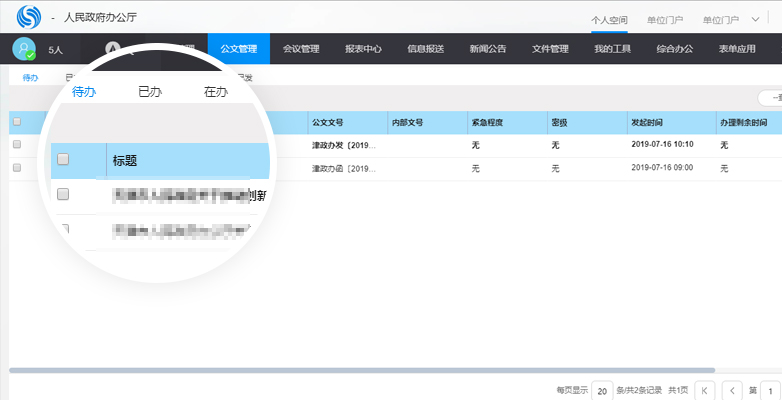Toggle the select-all checkbox in table header
The height and width of the screenshot is (400, 782).
pyautogui.click(x=16, y=122)
